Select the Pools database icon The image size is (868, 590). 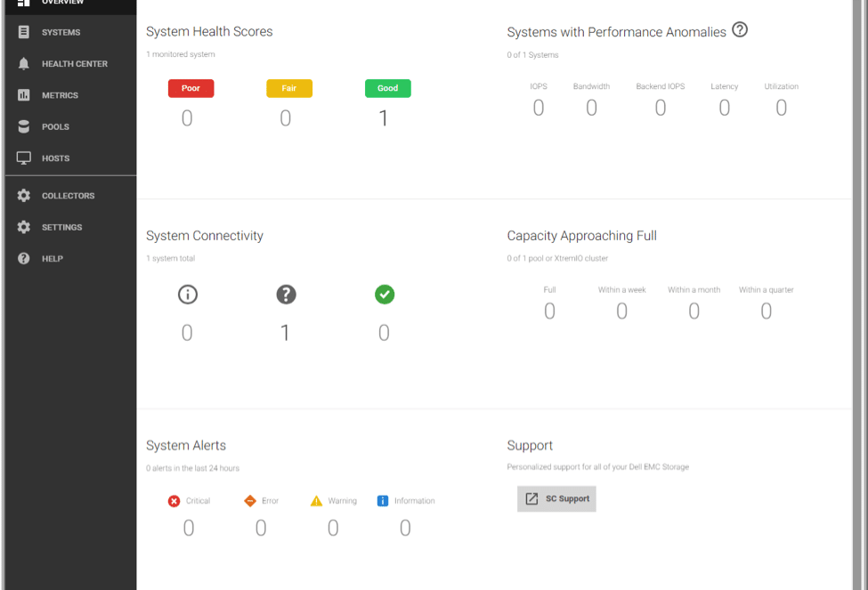[24, 126]
